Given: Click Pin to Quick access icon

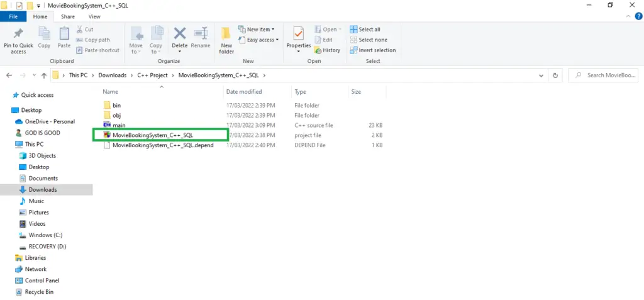Looking at the screenshot, I should click(x=18, y=33).
